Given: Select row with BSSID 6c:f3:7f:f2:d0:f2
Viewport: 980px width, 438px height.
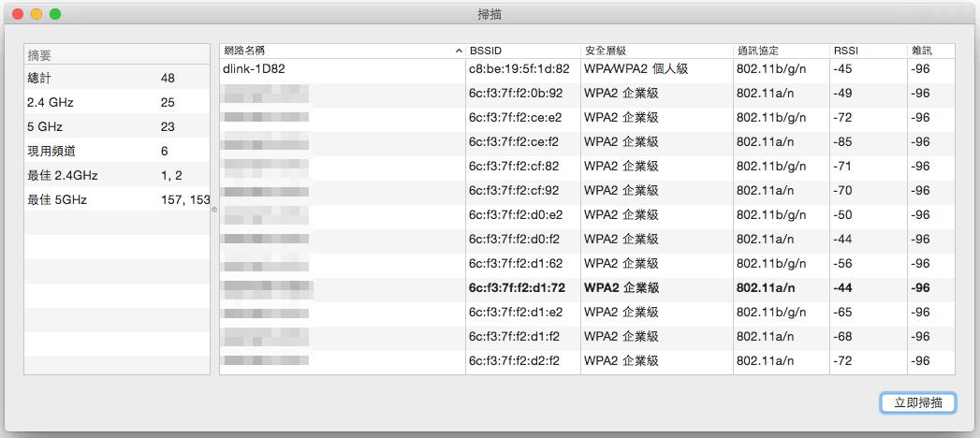Looking at the screenshot, I should point(587,240).
